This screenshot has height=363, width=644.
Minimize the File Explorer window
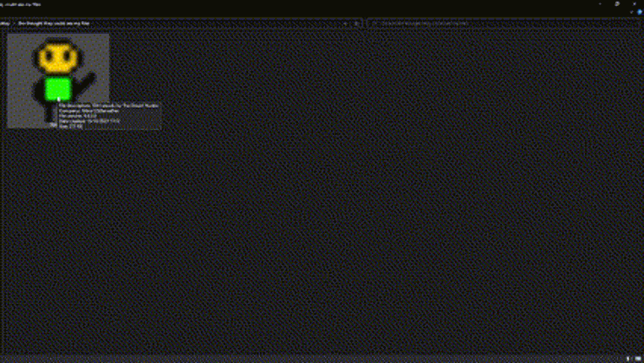(x=600, y=3)
